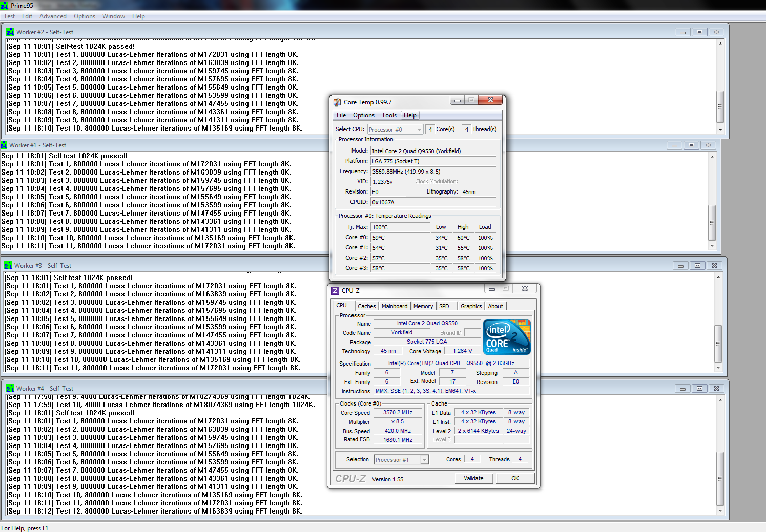The height and width of the screenshot is (532, 766).
Task: Switch to the Mainboard tab in CPU-Z
Action: click(395, 306)
